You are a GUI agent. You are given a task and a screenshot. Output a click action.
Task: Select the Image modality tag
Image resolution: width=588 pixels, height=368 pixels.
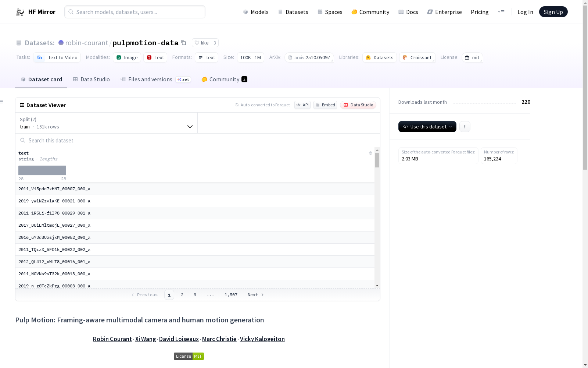127,57
